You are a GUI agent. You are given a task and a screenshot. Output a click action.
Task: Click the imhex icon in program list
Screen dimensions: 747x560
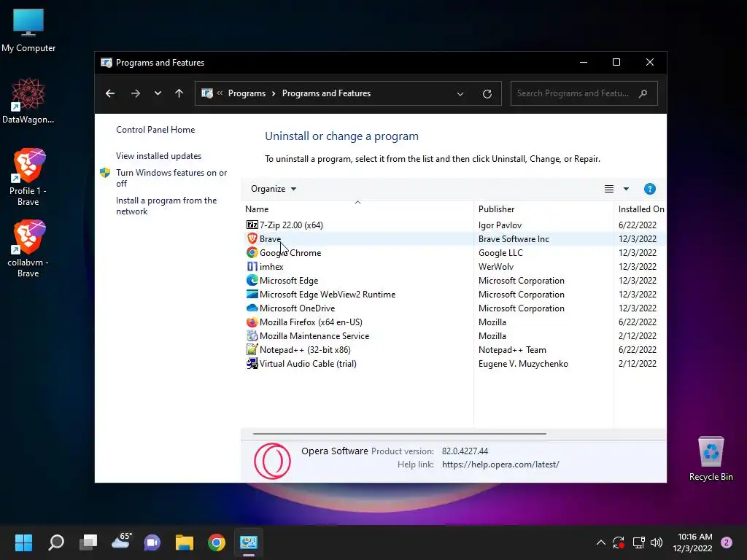tap(252, 266)
